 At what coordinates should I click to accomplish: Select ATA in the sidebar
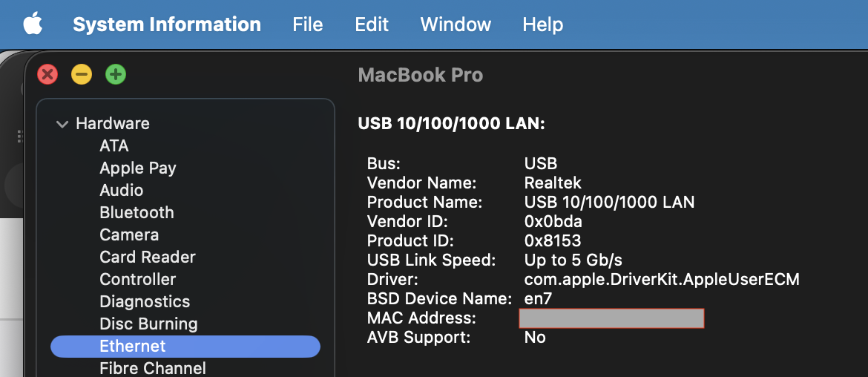114,146
